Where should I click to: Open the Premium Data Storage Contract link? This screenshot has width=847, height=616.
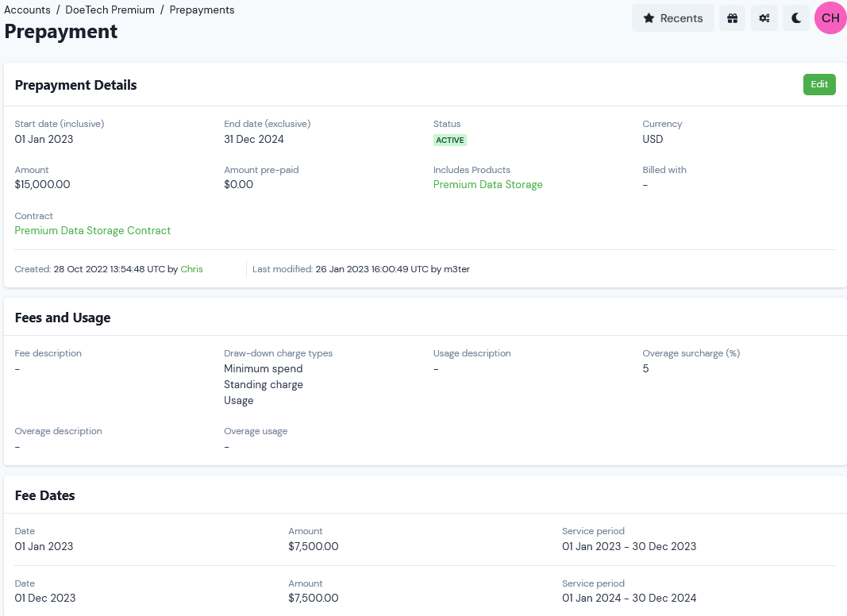[x=92, y=230]
